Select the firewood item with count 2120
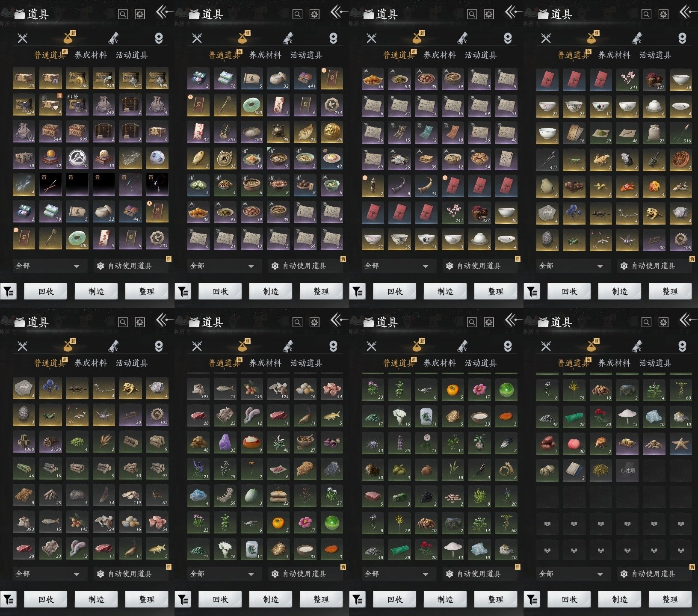The image size is (698, 616). coord(51,441)
